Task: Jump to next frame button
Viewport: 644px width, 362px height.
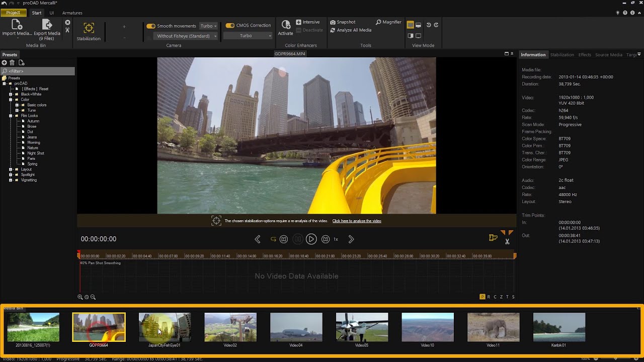Action: pyautogui.click(x=326, y=239)
